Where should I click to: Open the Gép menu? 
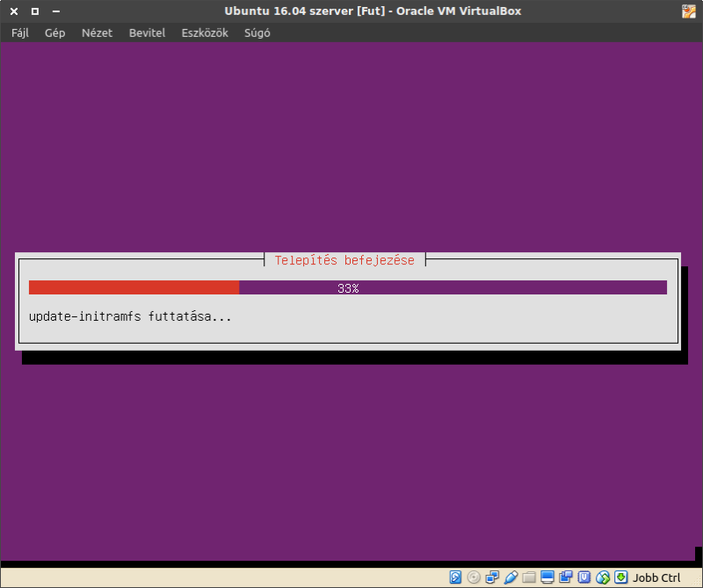pyautogui.click(x=54, y=33)
